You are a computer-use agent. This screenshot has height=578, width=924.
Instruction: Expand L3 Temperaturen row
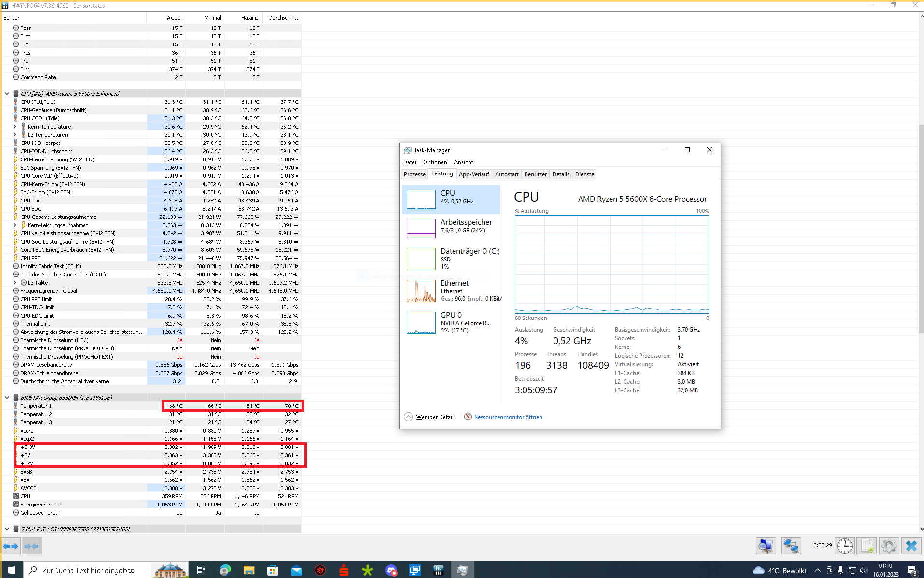(x=14, y=135)
